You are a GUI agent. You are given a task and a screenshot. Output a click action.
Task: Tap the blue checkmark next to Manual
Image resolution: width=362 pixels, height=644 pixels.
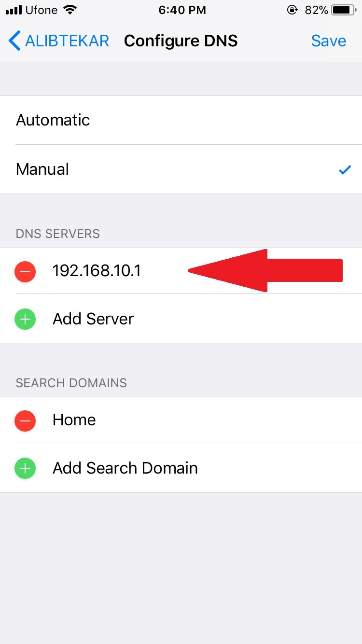pos(345,170)
